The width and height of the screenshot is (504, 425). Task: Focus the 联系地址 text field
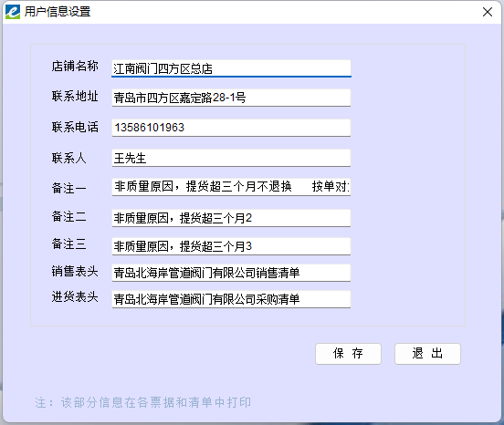click(231, 98)
